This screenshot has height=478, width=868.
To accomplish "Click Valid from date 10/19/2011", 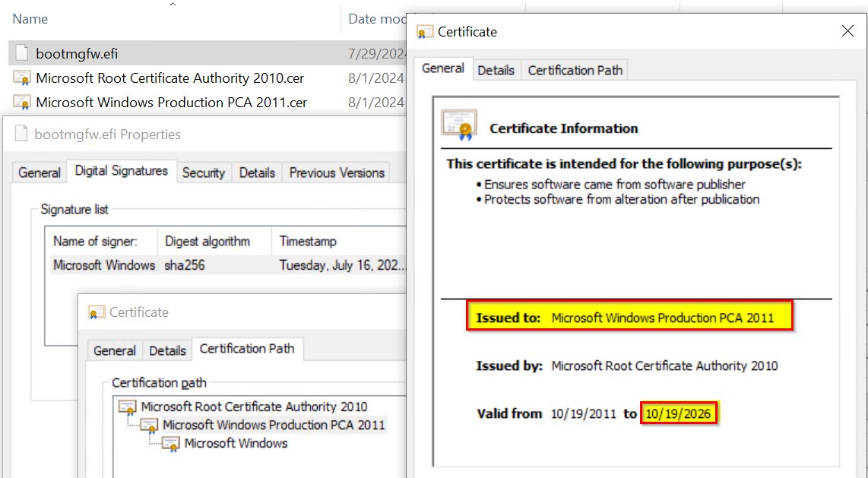I will [584, 414].
